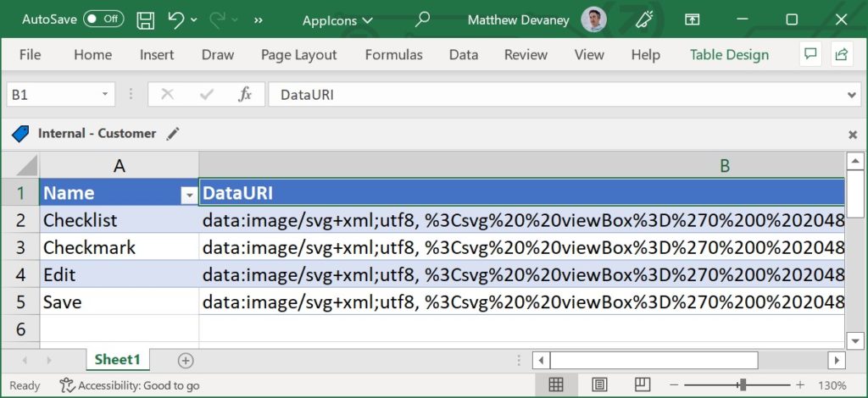Click the Coming Soon pen icon

(x=643, y=20)
